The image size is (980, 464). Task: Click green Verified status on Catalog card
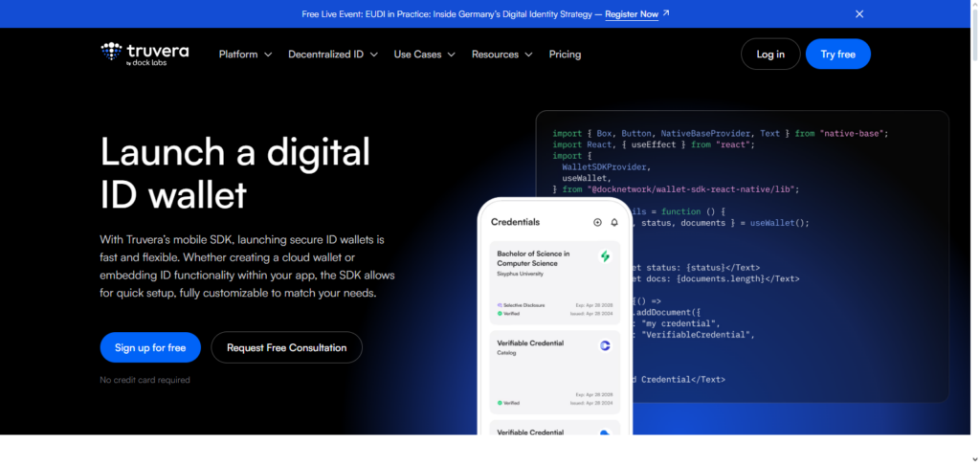coord(508,403)
